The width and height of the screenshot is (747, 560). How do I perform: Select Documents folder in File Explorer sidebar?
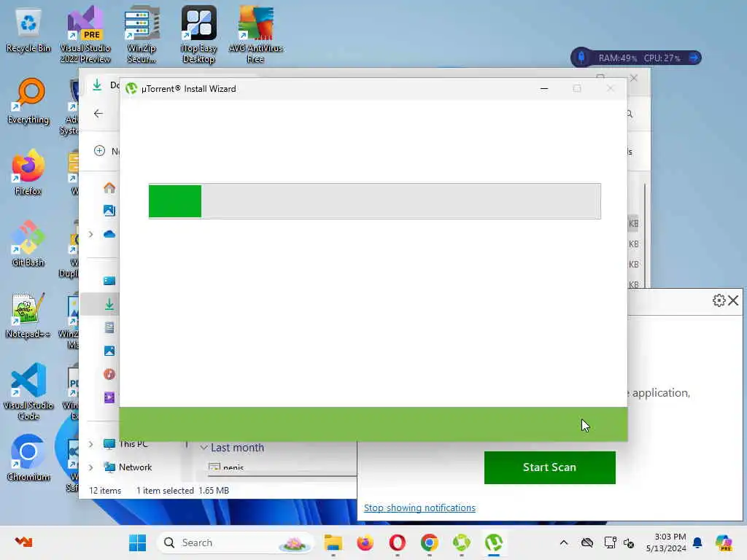click(x=109, y=327)
